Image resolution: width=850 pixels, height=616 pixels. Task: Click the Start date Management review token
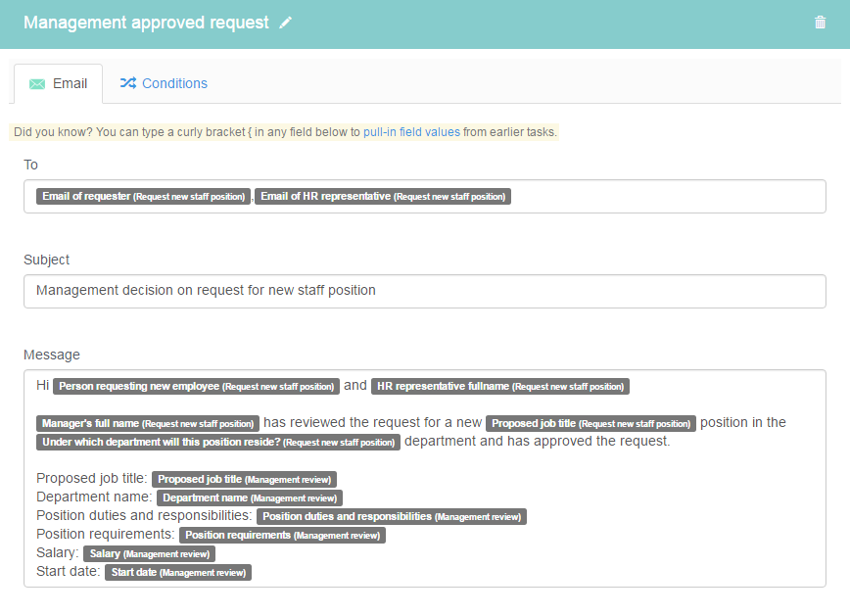coord(178,572)
